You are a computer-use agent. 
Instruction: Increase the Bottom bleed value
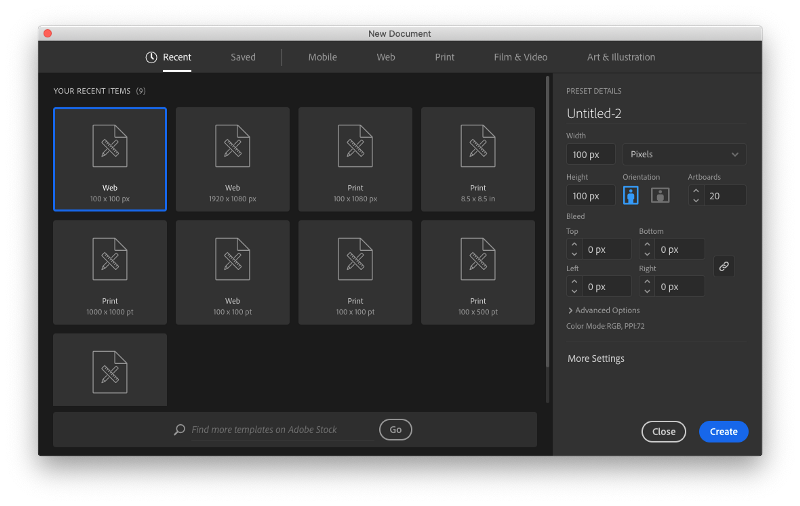point(647,245)
